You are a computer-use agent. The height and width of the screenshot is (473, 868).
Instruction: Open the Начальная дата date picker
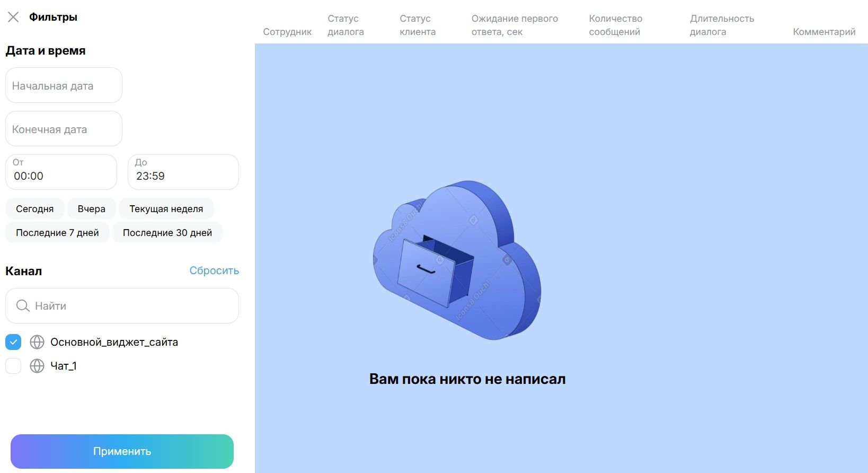click(64, 85)
